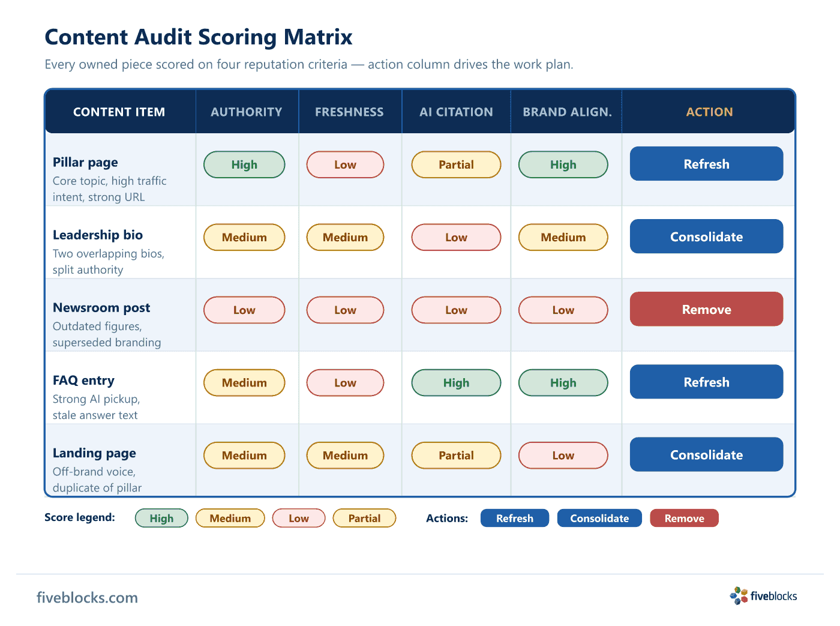Click the Landing page AI Citation Partial pill
The width and height of the screenshot is (840, 626).
[x=456, y=455]
